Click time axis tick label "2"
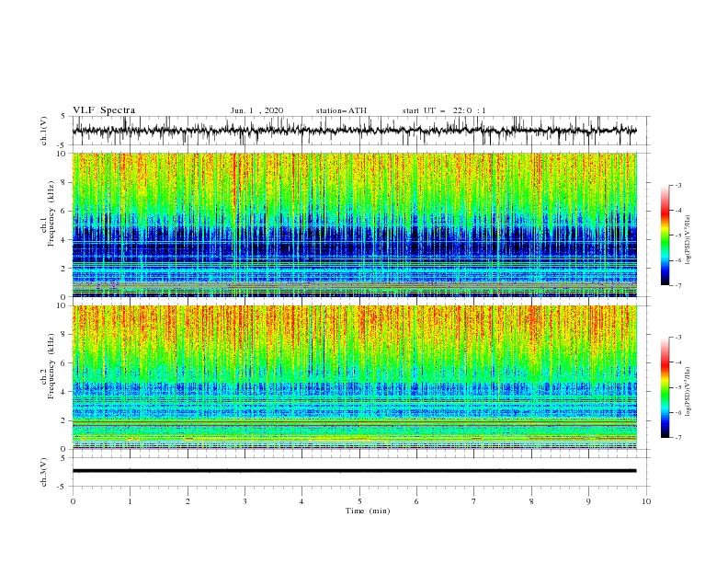This screenshot has height=563, width=728. (188, 501)
